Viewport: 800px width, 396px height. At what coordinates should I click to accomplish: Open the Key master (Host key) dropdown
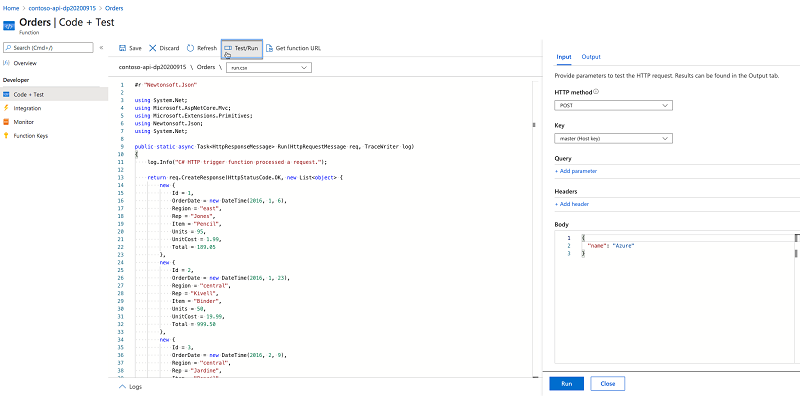click(x=613, y=138)
